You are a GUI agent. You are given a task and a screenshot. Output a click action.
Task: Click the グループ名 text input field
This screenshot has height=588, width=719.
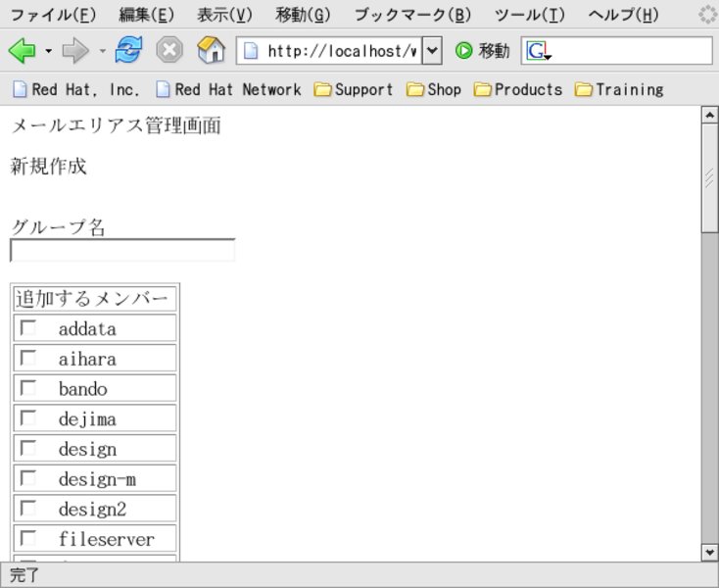pyautogui.click(x=122, y=251)
